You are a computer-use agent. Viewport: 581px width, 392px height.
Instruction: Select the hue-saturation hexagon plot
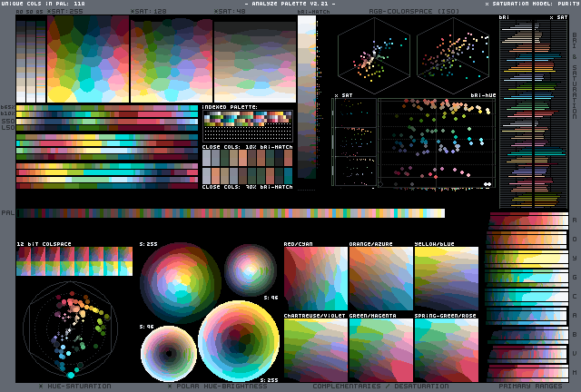(70, 329)
